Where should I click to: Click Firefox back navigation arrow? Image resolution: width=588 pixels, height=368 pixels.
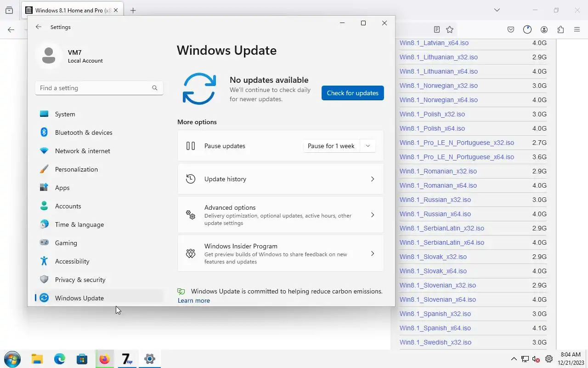[11, 29]
